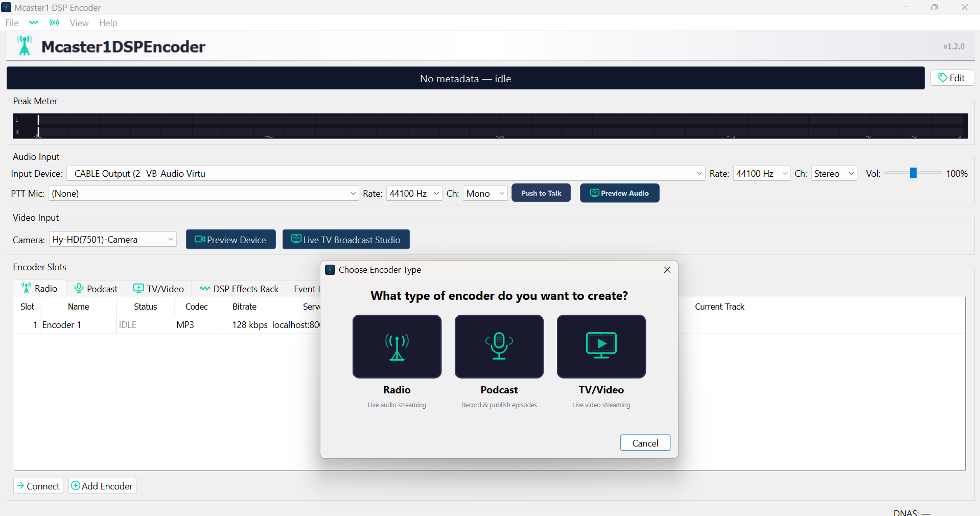
Task: Click the waveform icon in menu bar
Action: point(34,22)
